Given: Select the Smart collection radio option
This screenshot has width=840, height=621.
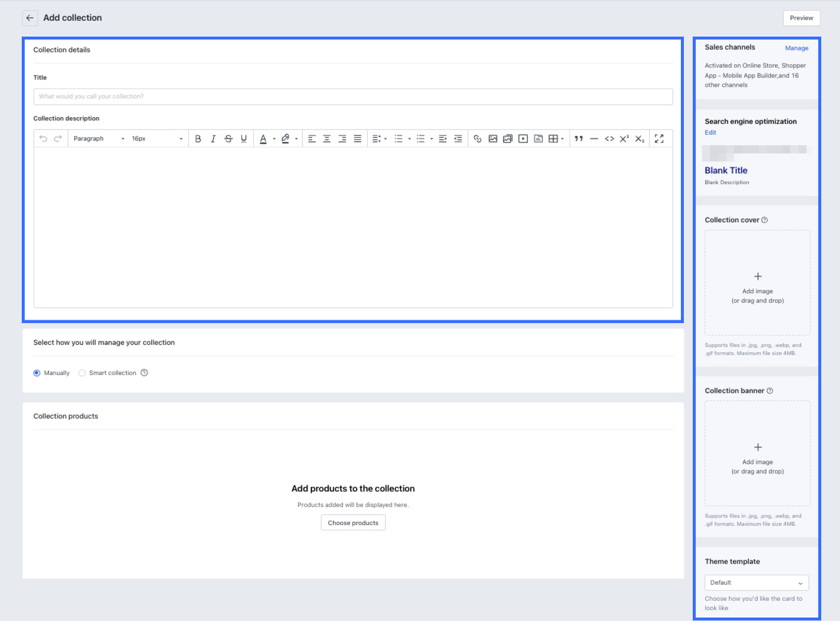Looking at the screenshot, I should [82, 373].
